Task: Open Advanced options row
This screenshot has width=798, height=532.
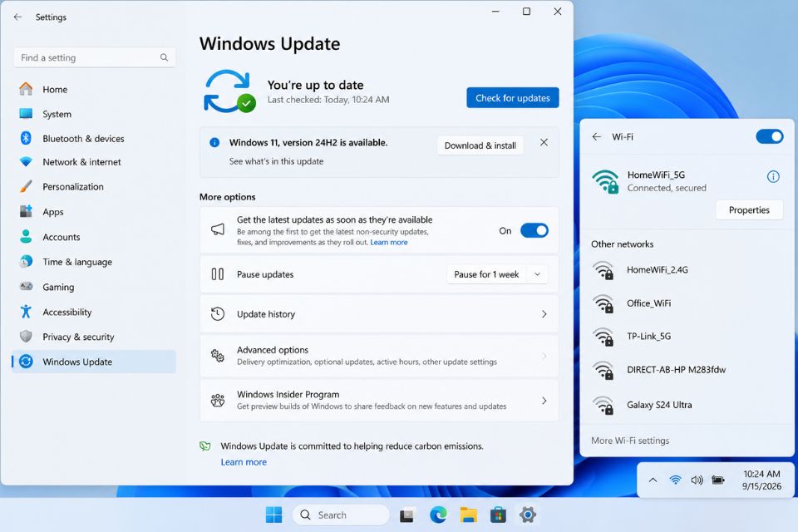Action: click(x=379, y=356)
